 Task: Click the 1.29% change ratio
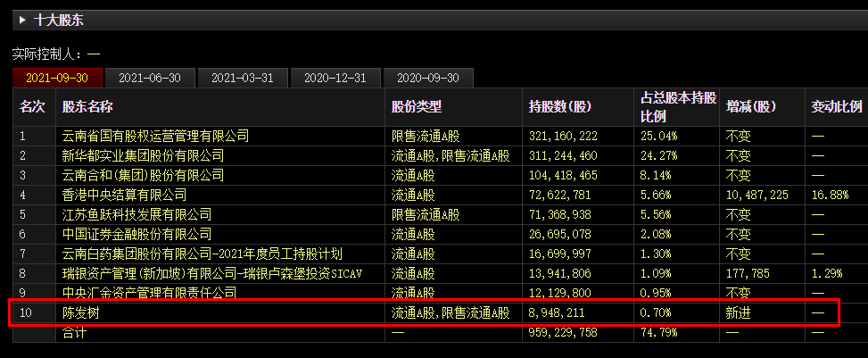(x=827, y=274)
